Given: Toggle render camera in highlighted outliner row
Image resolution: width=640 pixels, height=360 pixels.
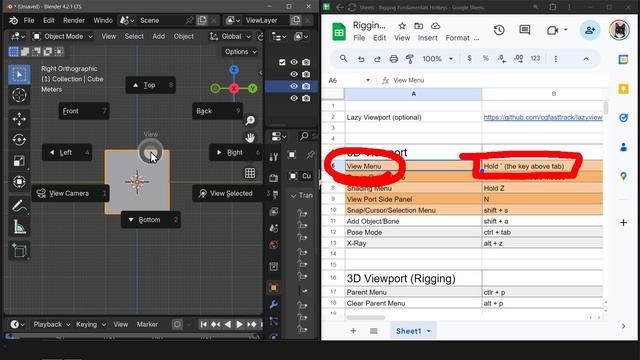Looking at the screenshot, I should click(x=306, y=86).
